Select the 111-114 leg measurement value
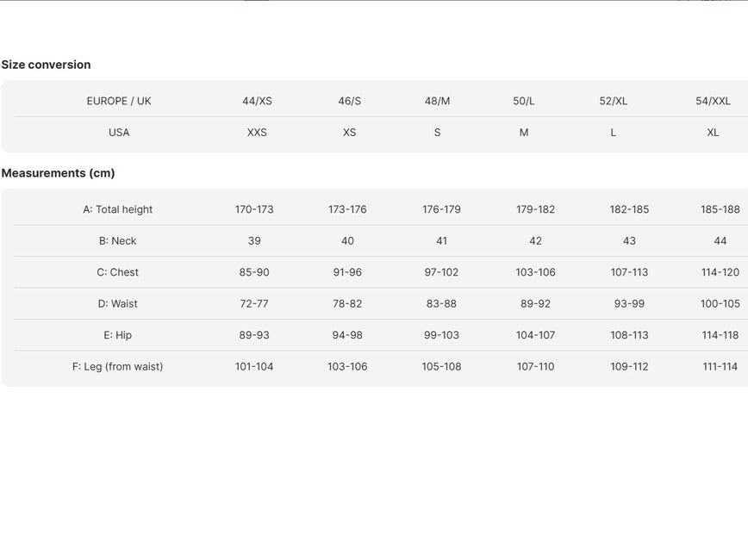 tap(720, 367)
